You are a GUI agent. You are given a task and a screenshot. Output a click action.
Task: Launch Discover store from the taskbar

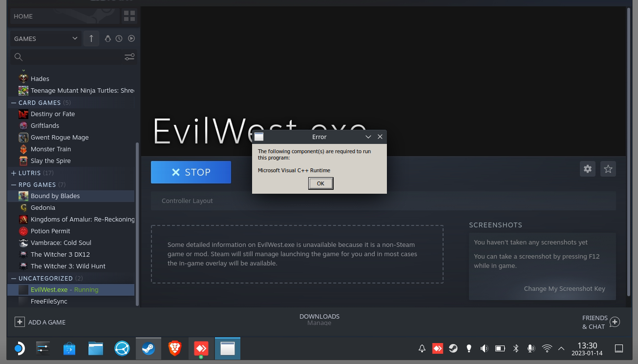[x=69, y=349]
